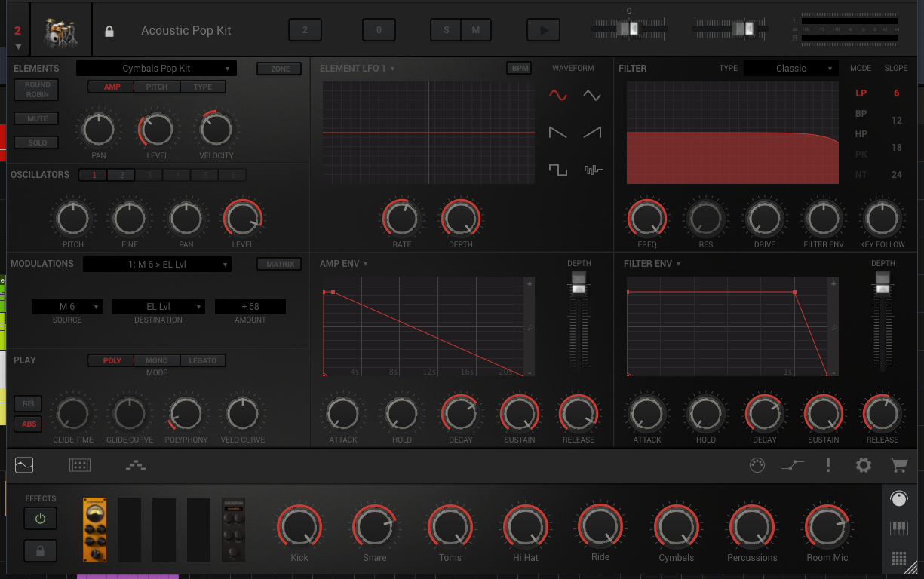Select oscillator tab 2

pos(121,174)
